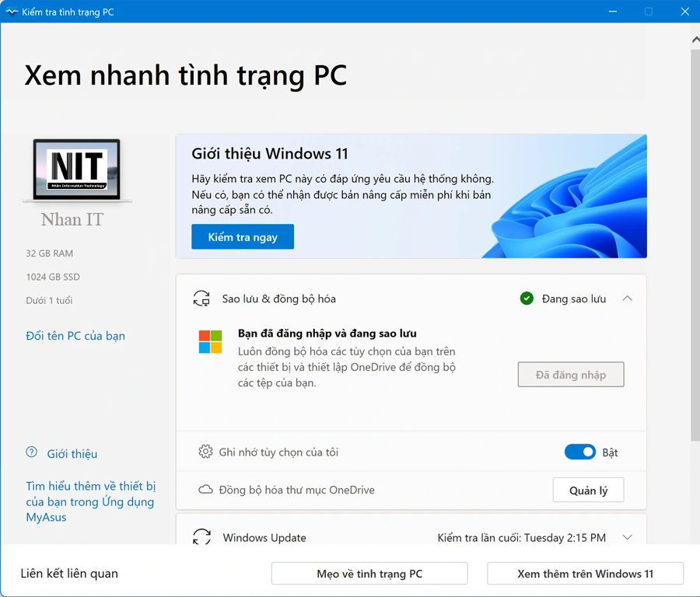Click the Đang sao lưu status text

click(x=574, y=299)
